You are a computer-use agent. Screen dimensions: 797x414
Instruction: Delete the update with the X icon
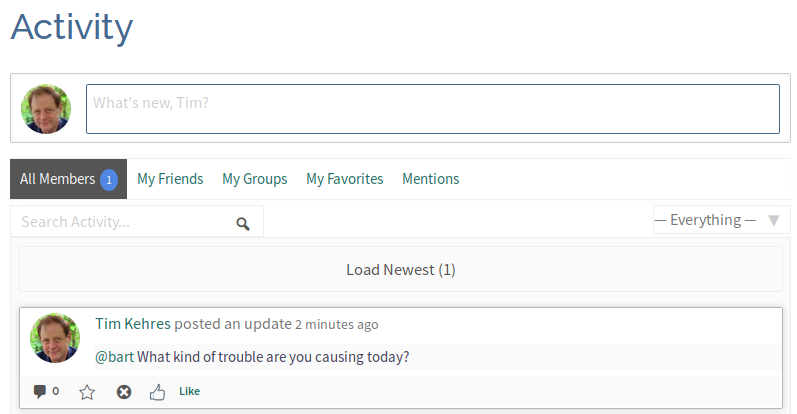(x=124, y=392)
